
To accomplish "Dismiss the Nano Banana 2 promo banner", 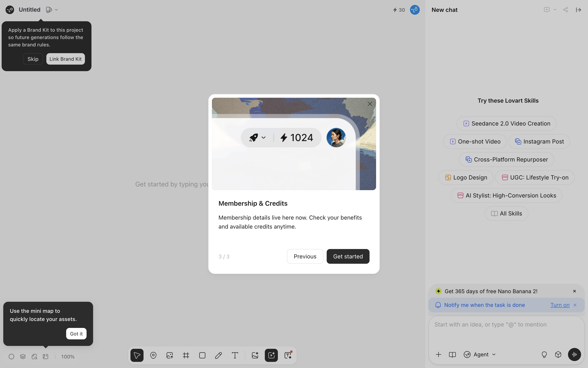I will pos(574,291).
